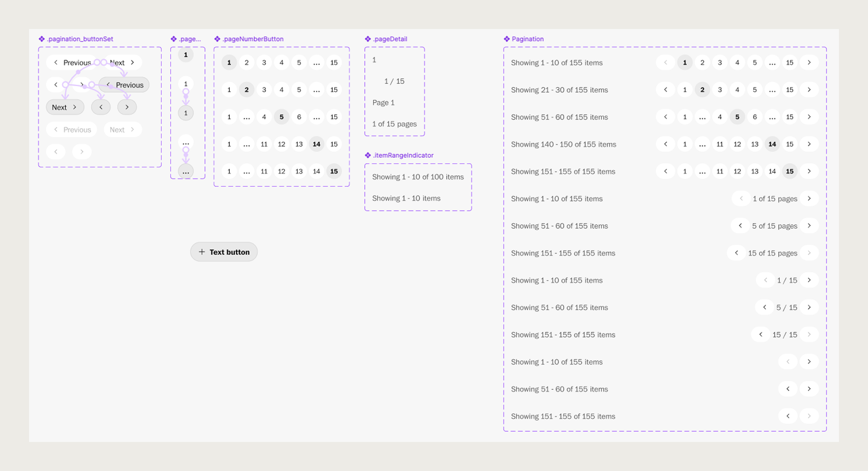Select the 'Pagination' component title label
This screenshot has height=471, width=868.
pos(527,39)
